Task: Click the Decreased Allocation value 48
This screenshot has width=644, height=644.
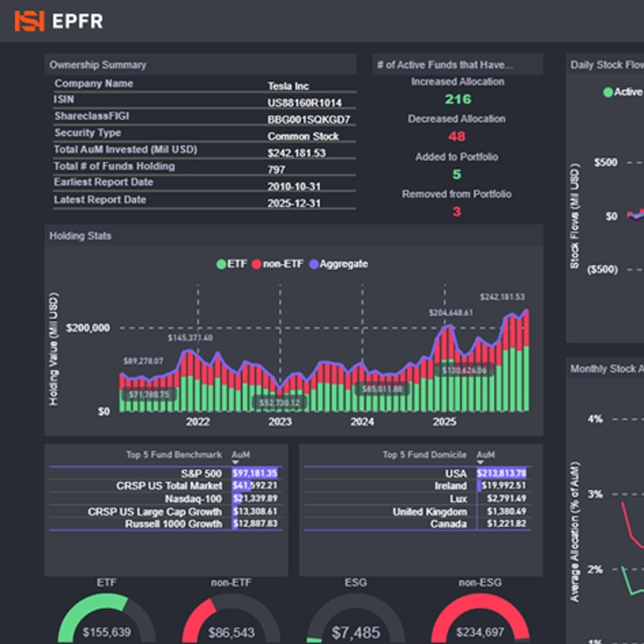Action: click(x=457, y=137)
